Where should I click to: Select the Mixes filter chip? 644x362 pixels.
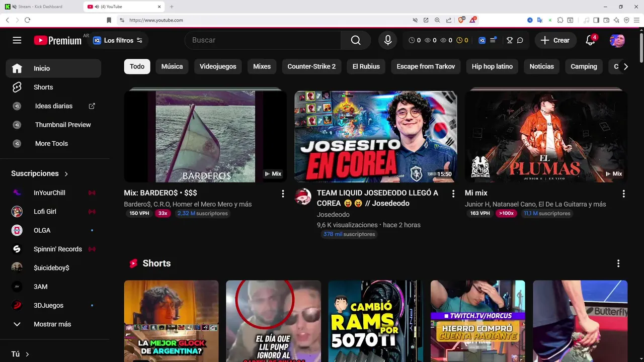coord(262,66)
